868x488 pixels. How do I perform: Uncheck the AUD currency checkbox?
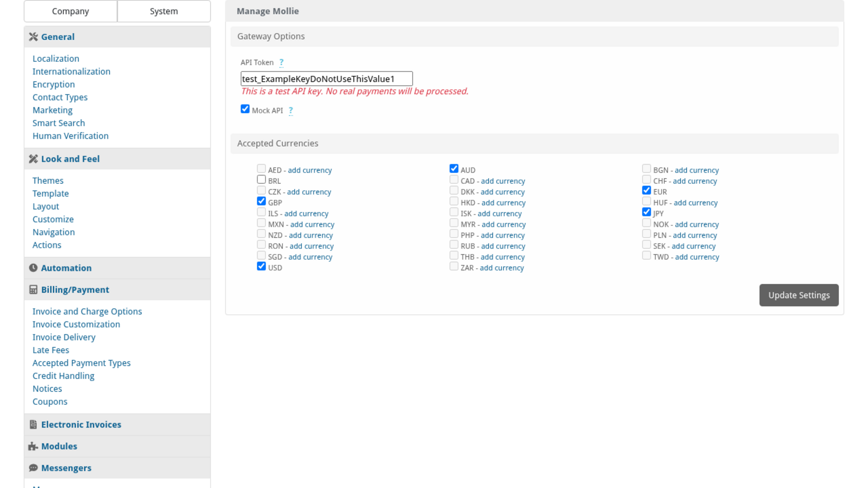pos(454,169)
